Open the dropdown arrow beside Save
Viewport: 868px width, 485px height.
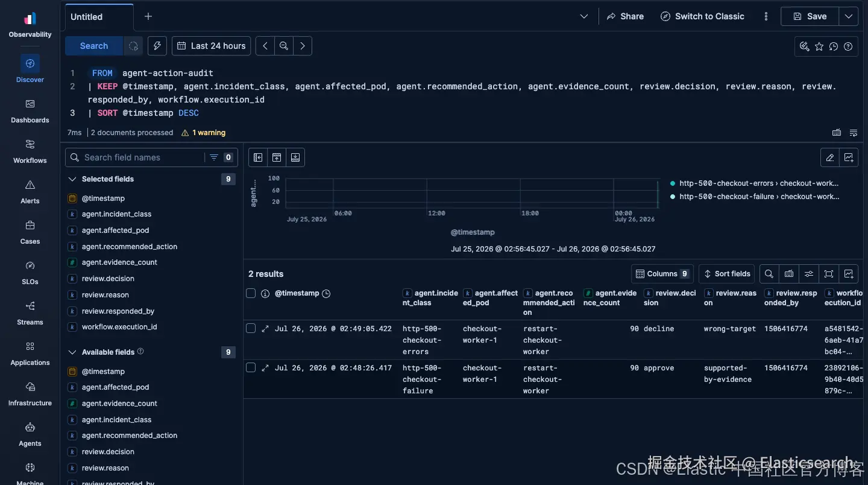pyautogui.click(x=849, y=16)
